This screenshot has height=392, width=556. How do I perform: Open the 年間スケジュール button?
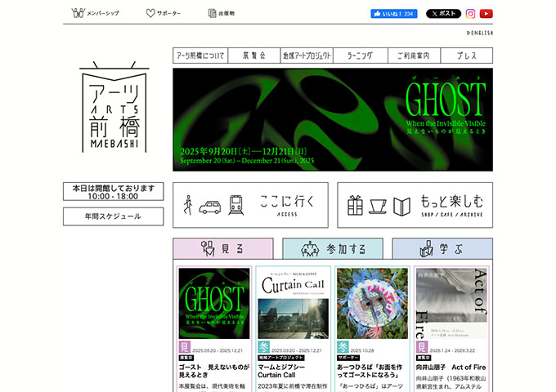(x=113, y=216)
